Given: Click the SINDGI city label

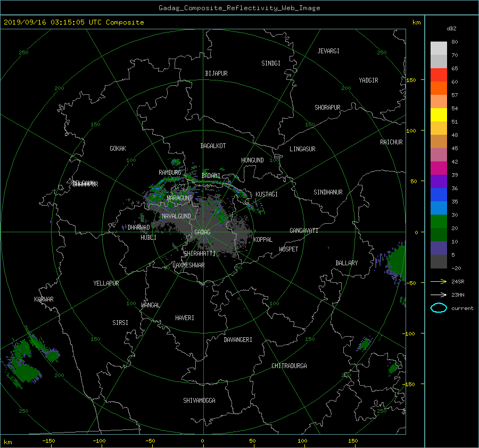Looking at the screenshot, I should click(271, 63).
